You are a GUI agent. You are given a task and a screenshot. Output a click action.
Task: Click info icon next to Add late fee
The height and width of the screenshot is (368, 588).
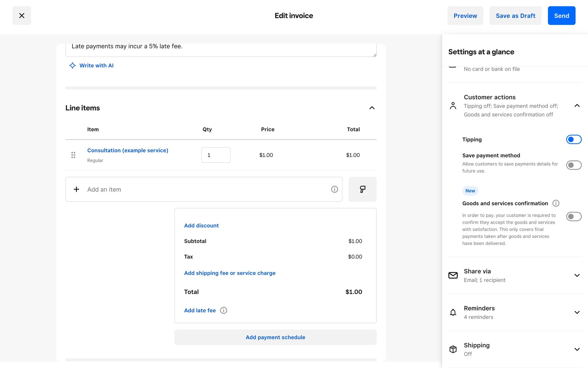coord(224,310)
